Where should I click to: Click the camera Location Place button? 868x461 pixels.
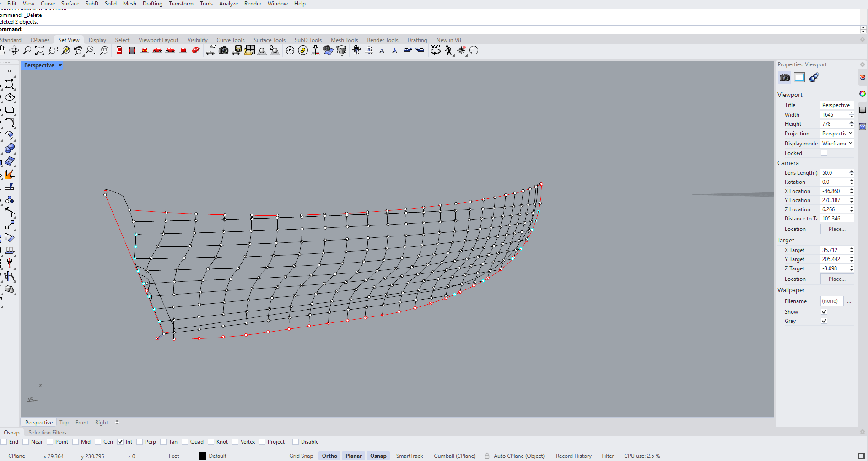click(x=837, y=229)
